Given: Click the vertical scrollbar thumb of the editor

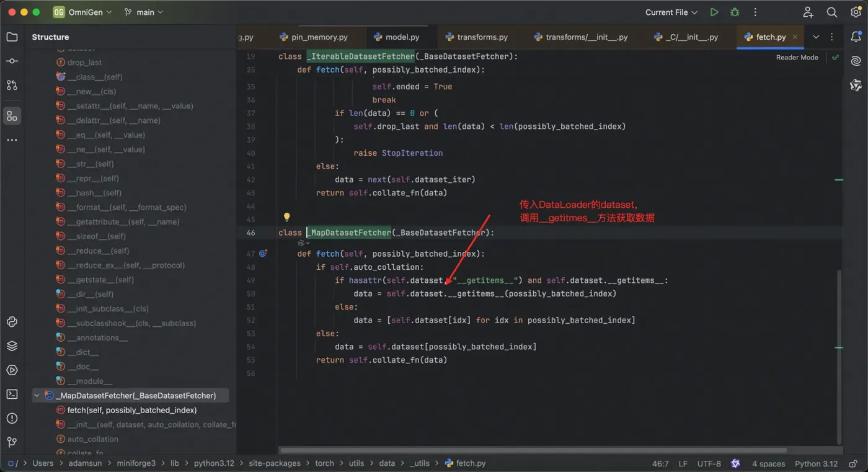Looking at the screenshot, I should pos(839,357).
